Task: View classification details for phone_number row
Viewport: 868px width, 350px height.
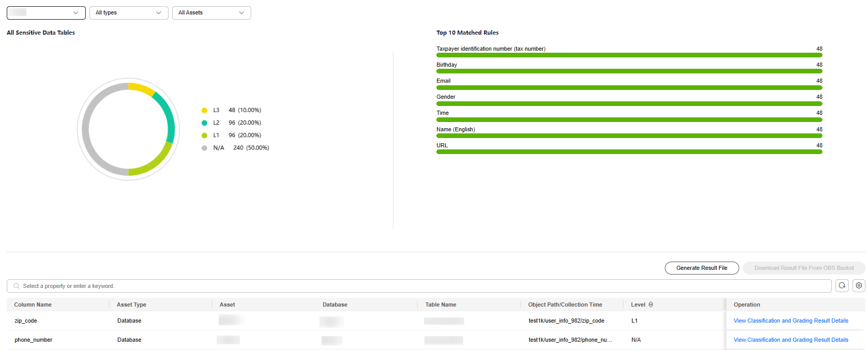Action: [x=790, y=340]
